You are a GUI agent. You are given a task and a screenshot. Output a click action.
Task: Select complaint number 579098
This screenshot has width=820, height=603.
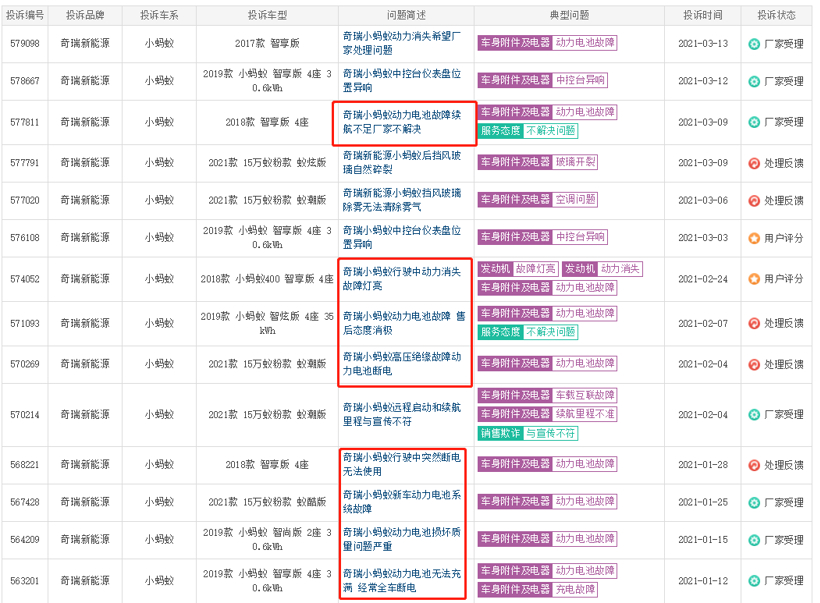tap(25, 43)
